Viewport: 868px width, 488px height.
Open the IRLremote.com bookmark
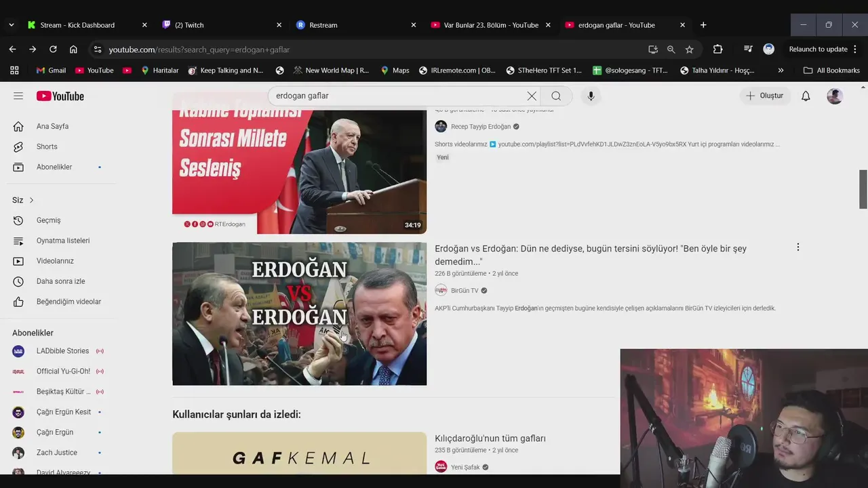457,70
